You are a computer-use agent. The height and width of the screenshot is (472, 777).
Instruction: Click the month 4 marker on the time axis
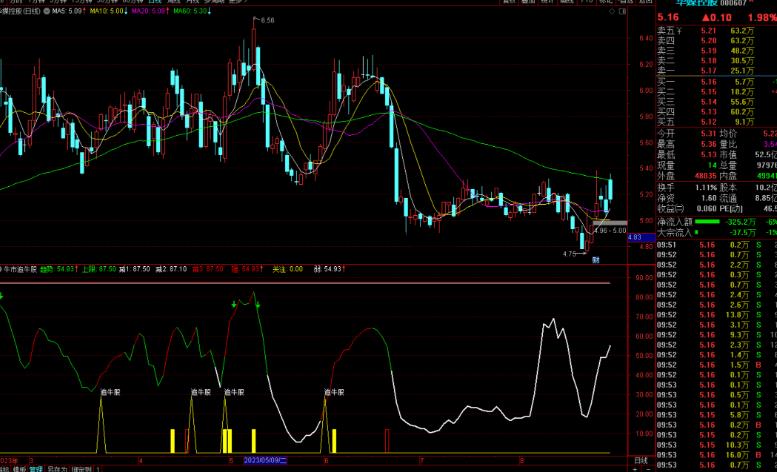(140, 461)
